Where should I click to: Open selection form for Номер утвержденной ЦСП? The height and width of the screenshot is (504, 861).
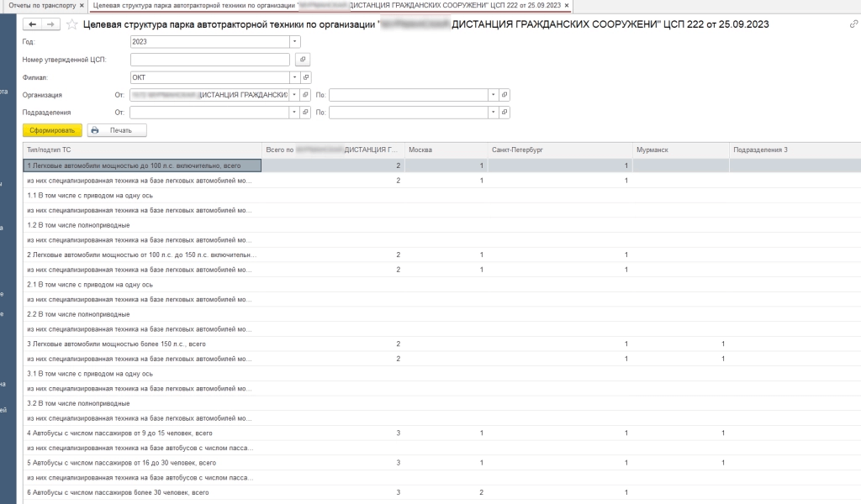click(304, 60)
